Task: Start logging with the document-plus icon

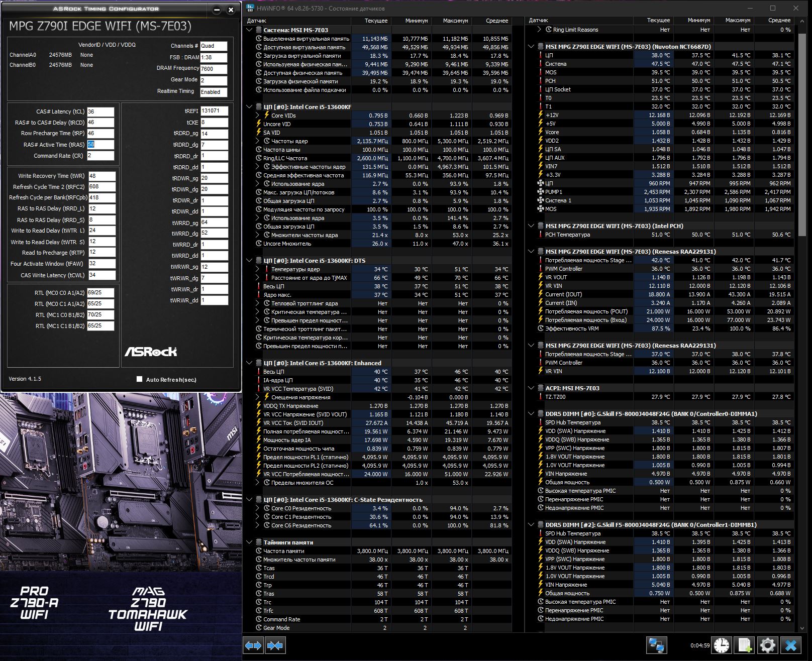Action: (x=745, y=645)
